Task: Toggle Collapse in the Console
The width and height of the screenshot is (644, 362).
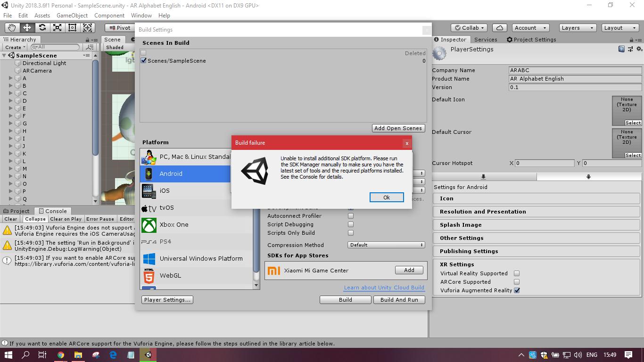Action: [35, 219]
